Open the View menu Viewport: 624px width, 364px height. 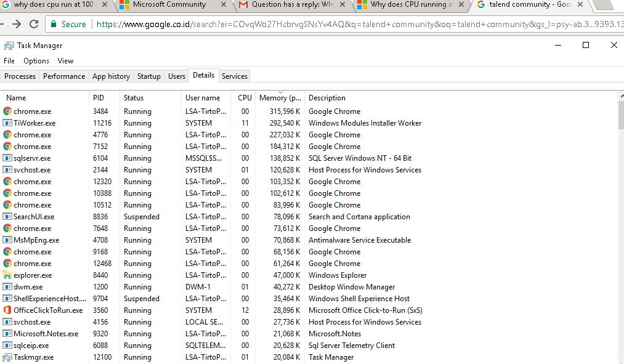(65, 61)
